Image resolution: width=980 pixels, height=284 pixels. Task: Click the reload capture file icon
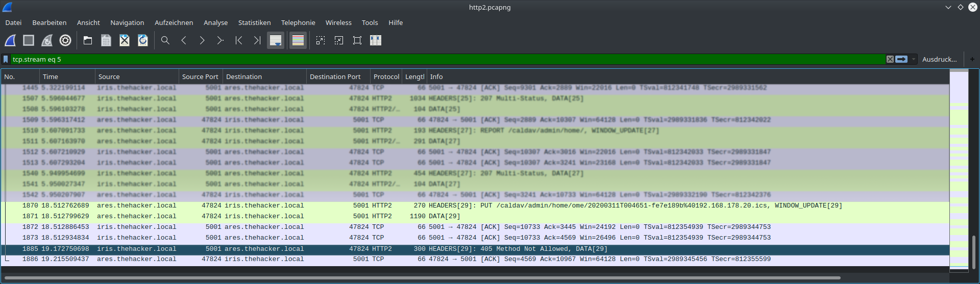tap(143, 40)
